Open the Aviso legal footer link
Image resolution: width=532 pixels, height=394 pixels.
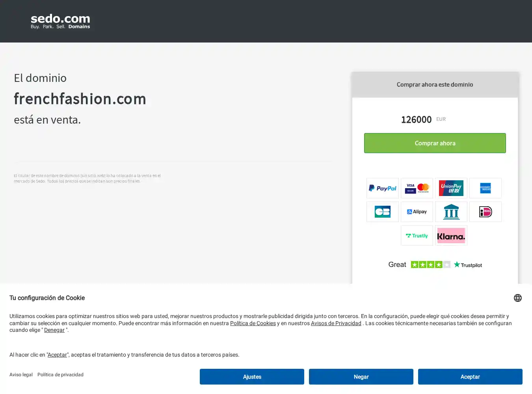21,375
